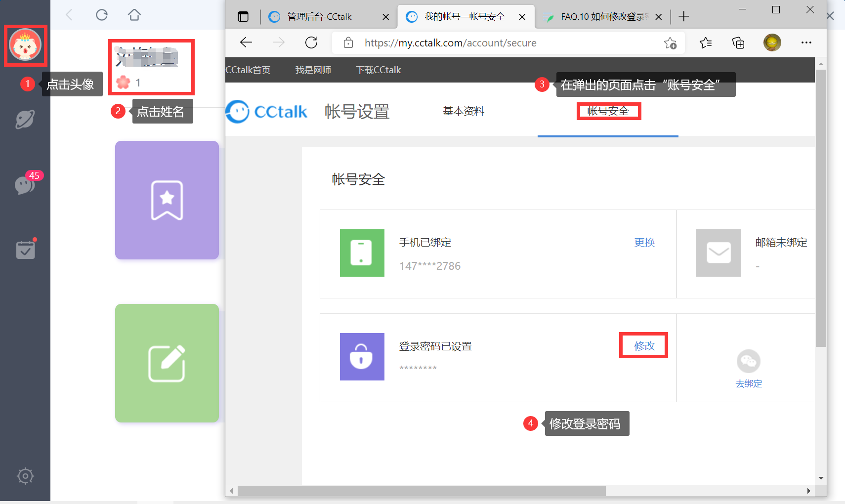This screenshot has height=504, width=845.
Task: Click the scroll down arrow
Action: point(821,478)
